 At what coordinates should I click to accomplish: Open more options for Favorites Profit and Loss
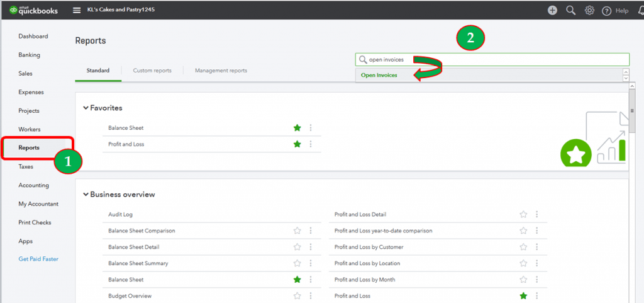pos(311,144)
